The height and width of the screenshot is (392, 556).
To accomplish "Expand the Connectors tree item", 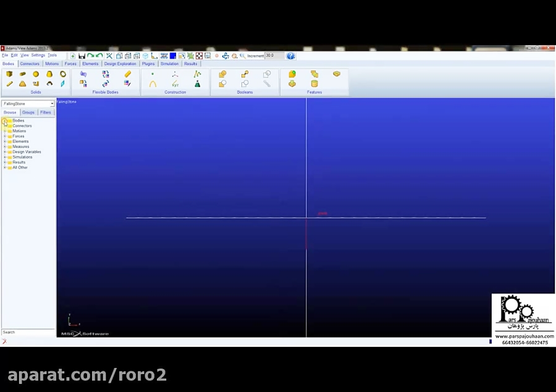I will 5,125.
